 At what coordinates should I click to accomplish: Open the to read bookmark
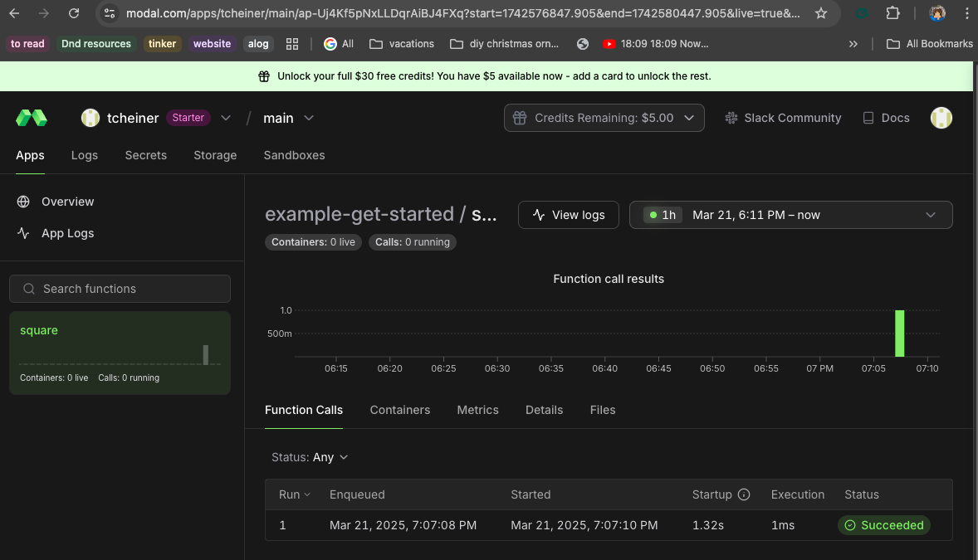(x=27, y=44)
